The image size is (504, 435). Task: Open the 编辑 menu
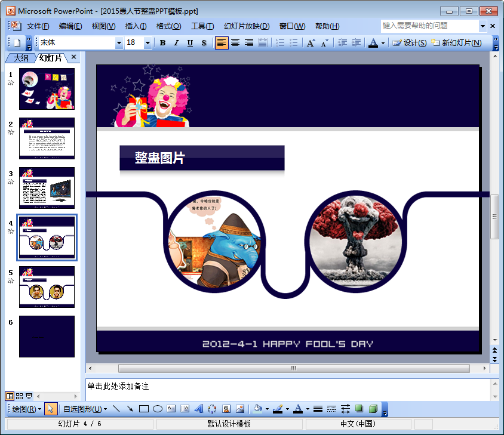70,26
